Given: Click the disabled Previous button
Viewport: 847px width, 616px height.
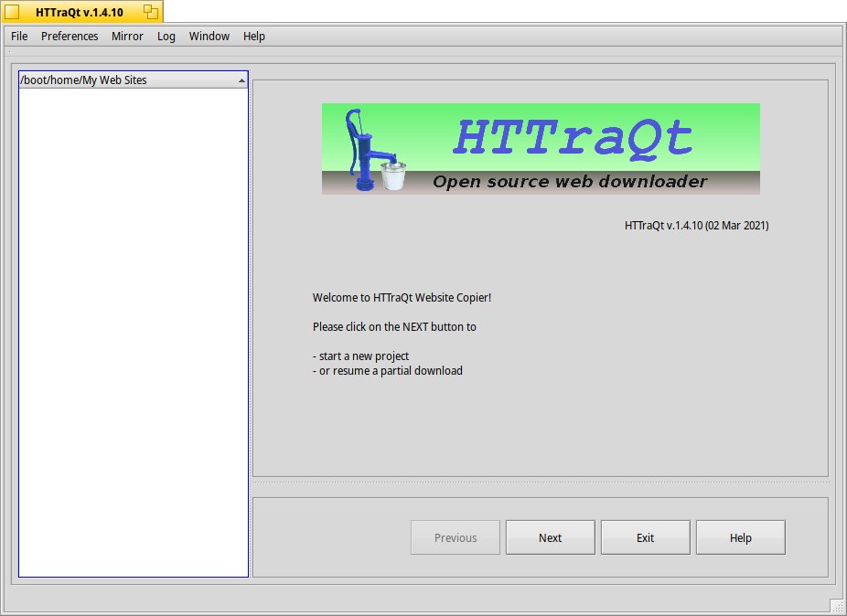Looking at the screenshot, I should click(x=456, y=537).
